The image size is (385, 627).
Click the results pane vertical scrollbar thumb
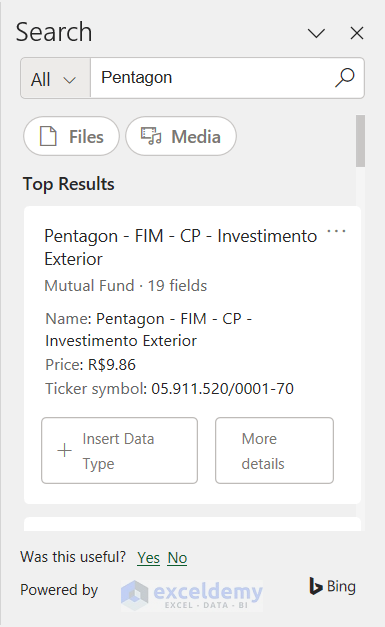tap(360, 141)
